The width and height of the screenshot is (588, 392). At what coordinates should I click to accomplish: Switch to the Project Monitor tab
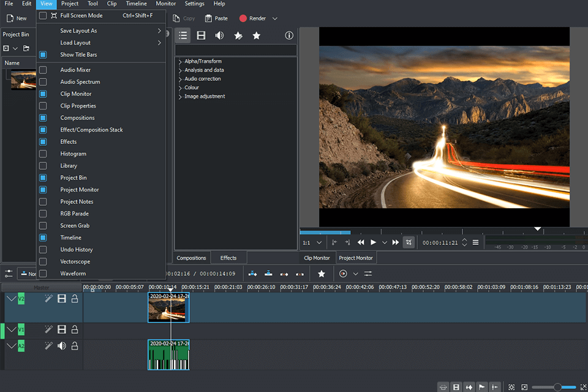356,258
